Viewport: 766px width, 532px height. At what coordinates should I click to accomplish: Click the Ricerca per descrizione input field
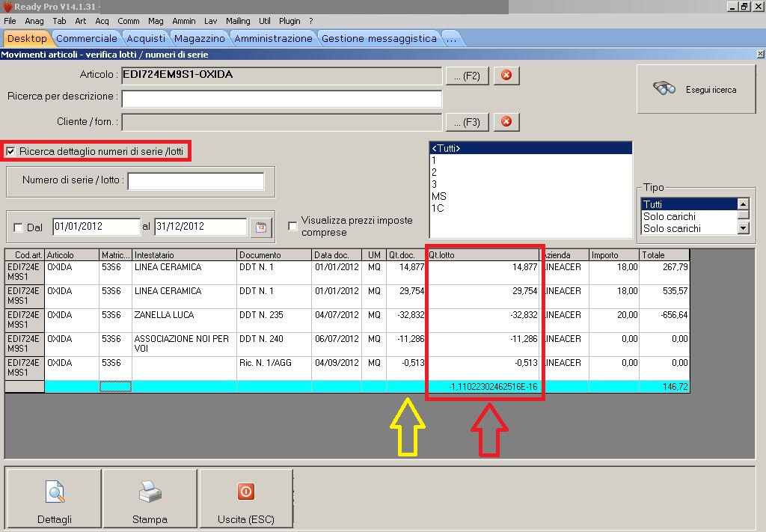(x=282, y=98)
